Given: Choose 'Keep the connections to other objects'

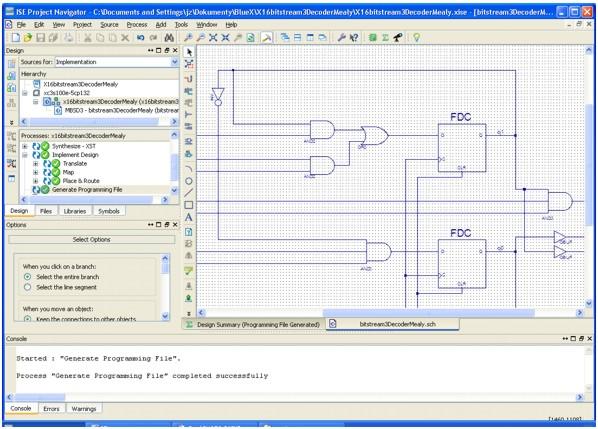Looking at the screenshot, I should (27, 319).
